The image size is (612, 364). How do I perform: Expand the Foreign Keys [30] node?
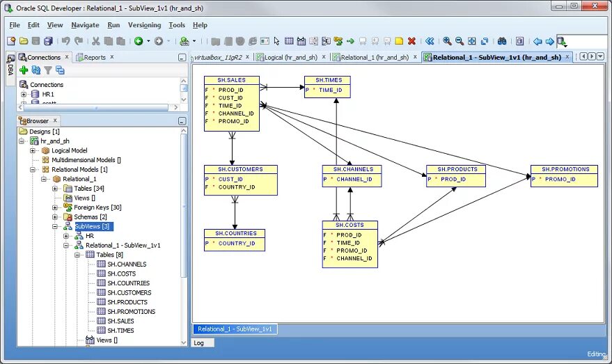[x=55, y=207]
